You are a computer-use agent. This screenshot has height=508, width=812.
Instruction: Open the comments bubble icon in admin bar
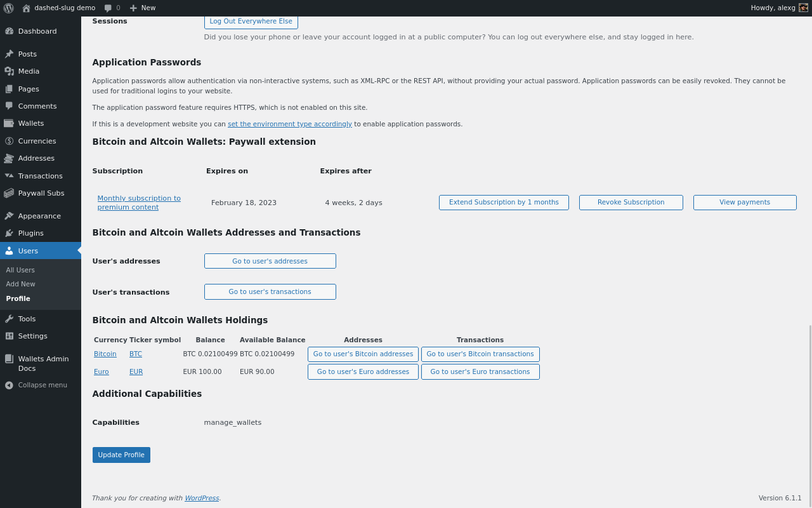tap(108, 8)
